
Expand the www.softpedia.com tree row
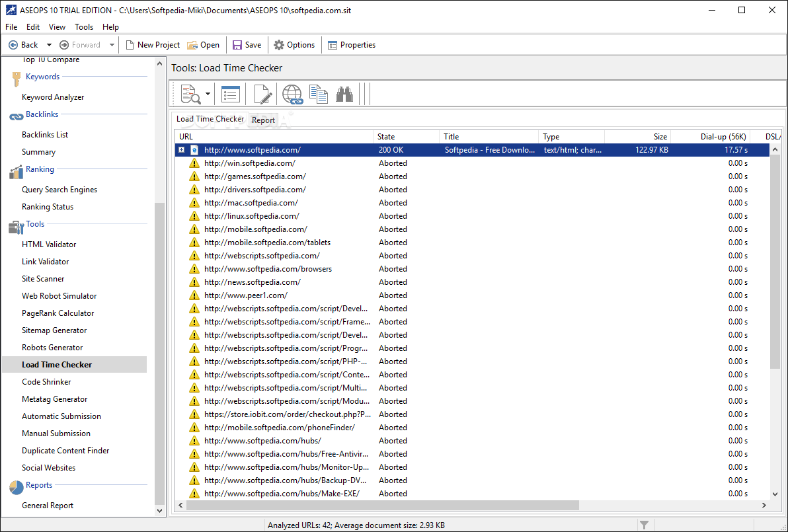(181, 150)
